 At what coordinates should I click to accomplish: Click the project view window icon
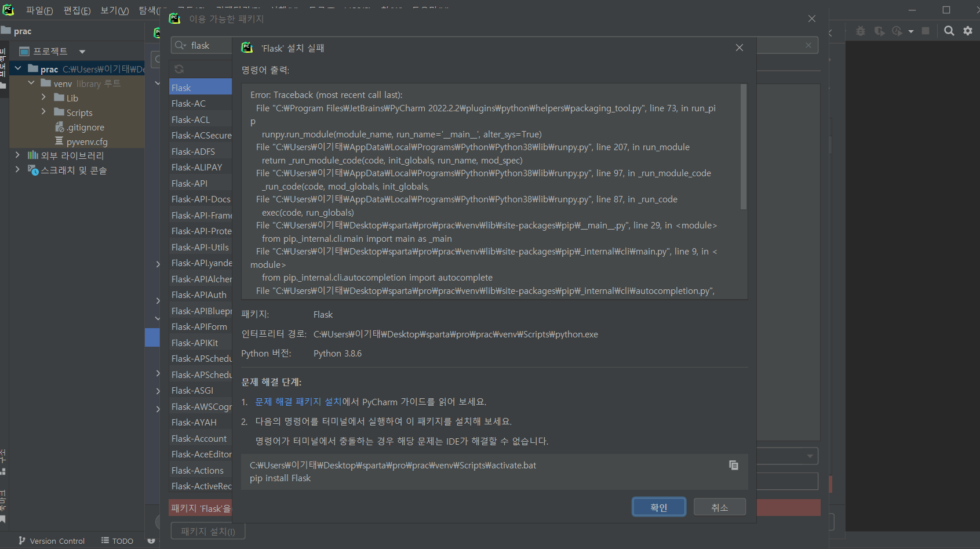pyautogui.click(x=24, y=51)
